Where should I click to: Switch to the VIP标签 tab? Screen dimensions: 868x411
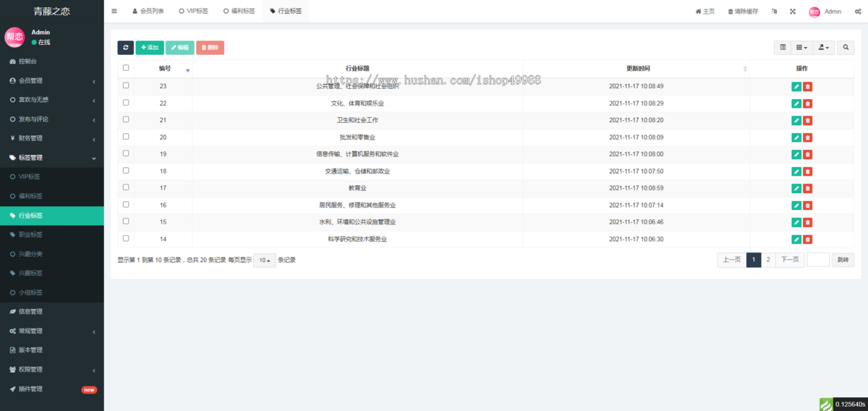[193, 12]
